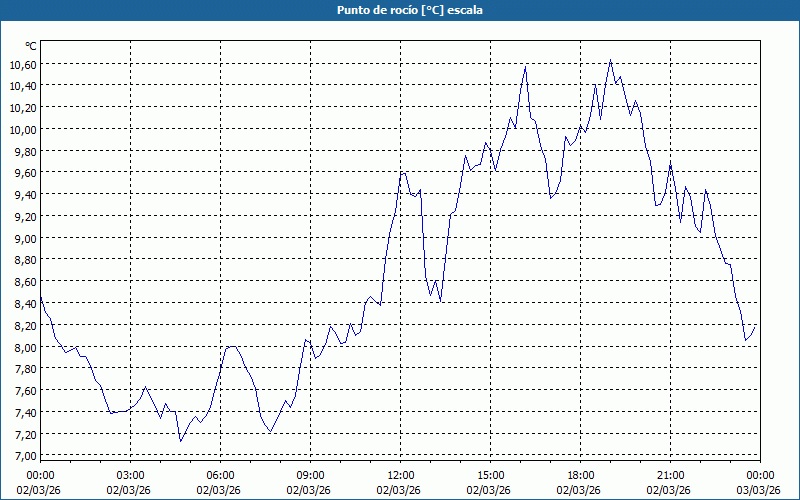Screen dimensions: 800x500
Task: Click the 18:00 time axis label
Action: (x=580, y=475)
